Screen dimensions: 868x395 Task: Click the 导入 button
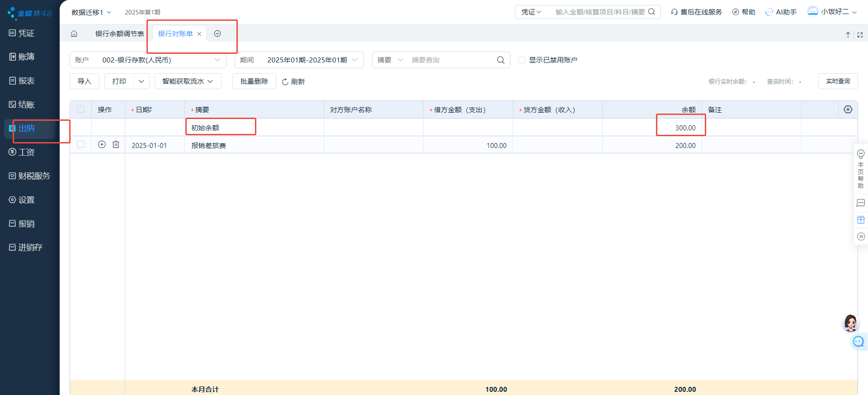pos(85,81)
